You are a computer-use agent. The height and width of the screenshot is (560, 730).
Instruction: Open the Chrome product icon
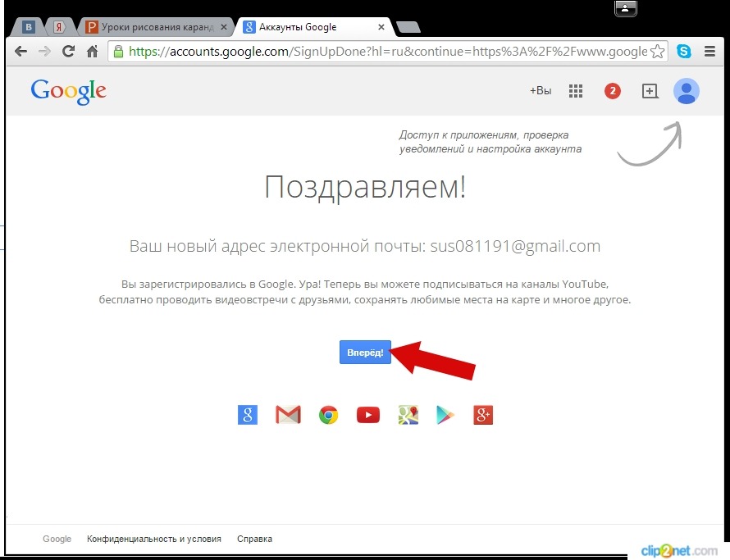tap(328, 415)
